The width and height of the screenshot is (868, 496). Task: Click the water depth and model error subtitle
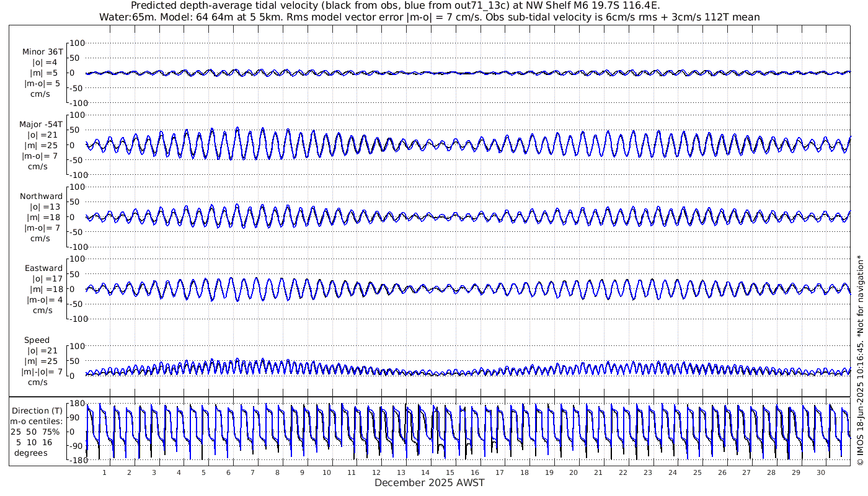coord(429,17)
